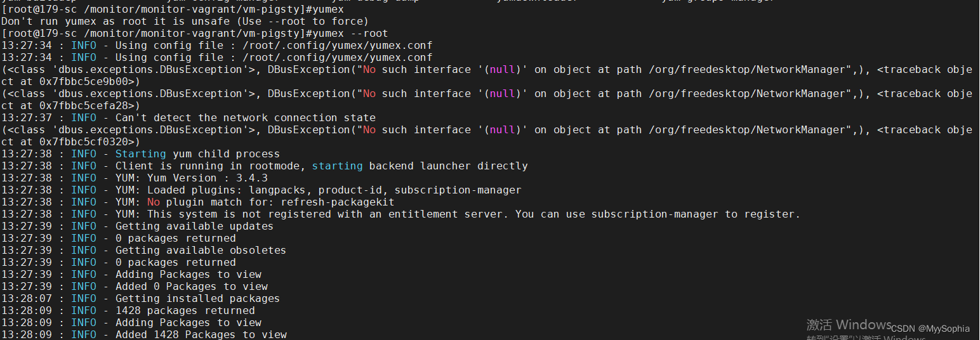Viewport: 980px width, 340px height.
Task: Click the 13:27:37 timestamp
Action: (x=27, y=118)
